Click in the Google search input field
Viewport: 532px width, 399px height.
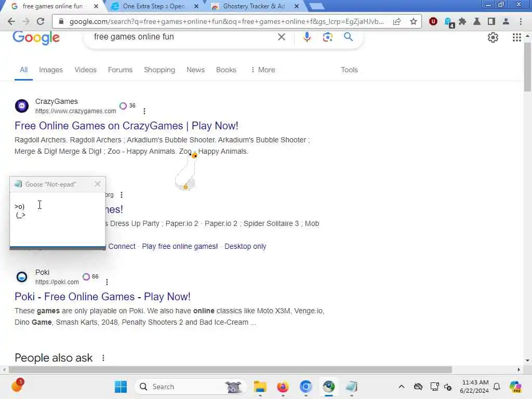[183, 37]
